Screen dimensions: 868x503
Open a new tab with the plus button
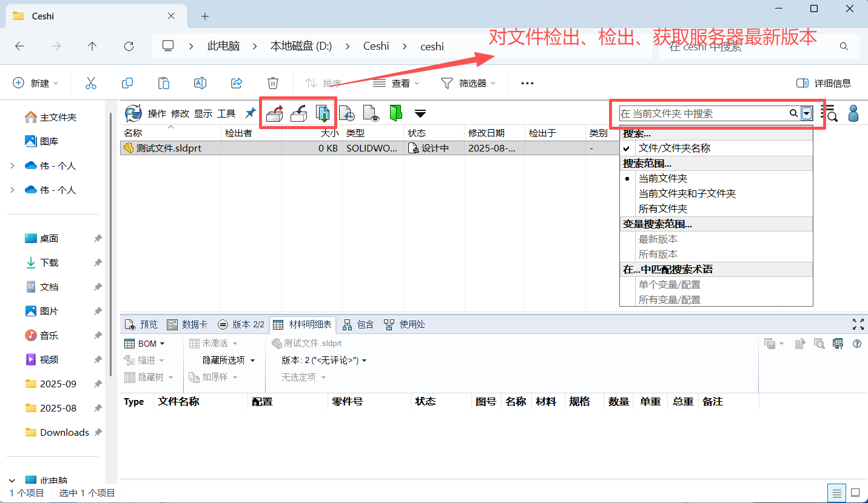point(205,16)
